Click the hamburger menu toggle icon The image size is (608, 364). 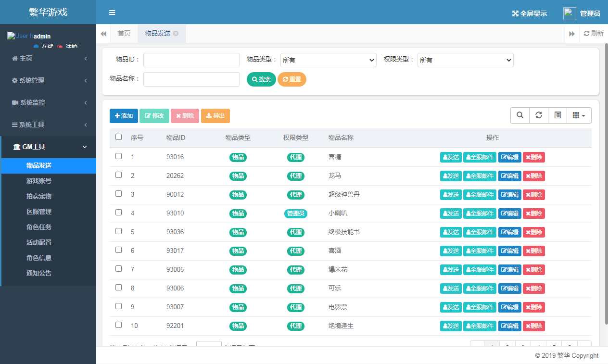[x=112, y=13]
